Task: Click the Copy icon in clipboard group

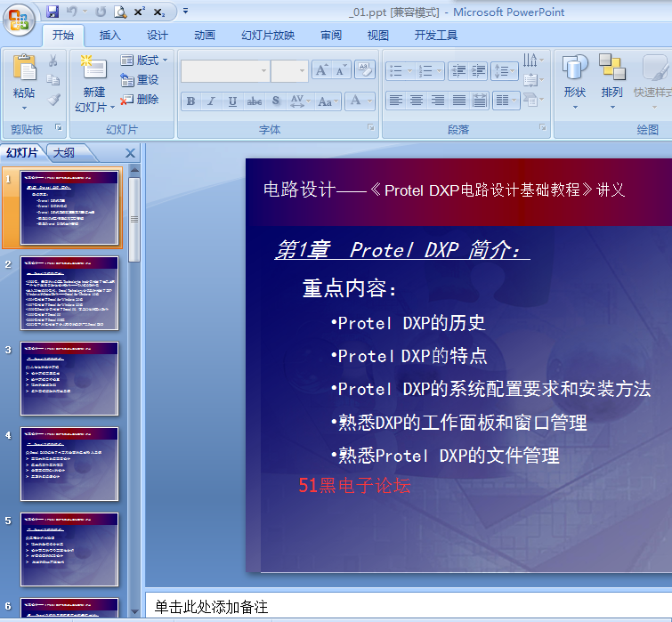Action: point(53,80)
